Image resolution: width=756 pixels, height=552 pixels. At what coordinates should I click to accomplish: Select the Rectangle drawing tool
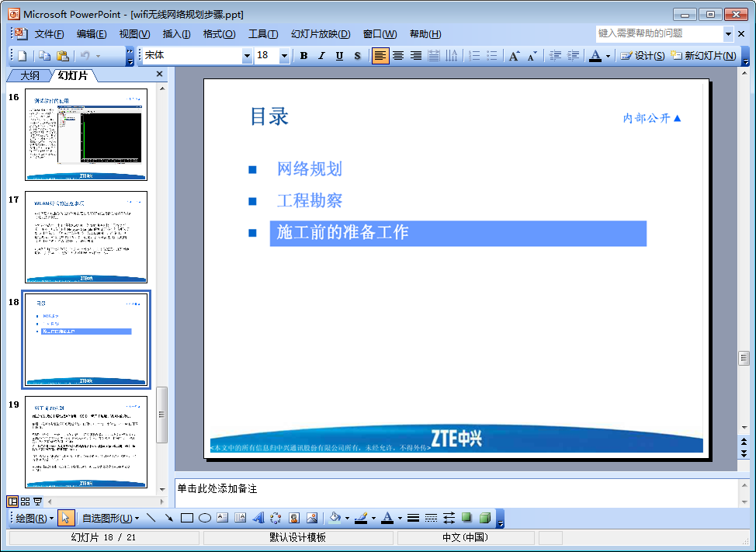click(x=186, y=519)
